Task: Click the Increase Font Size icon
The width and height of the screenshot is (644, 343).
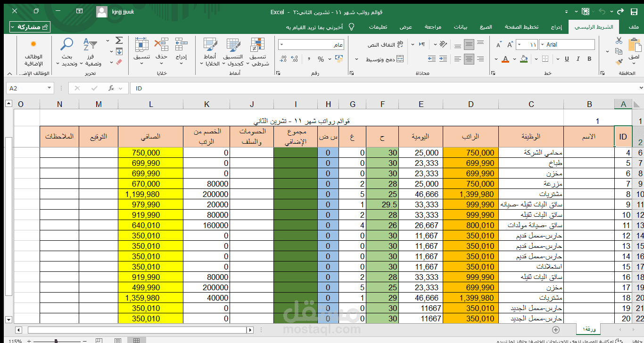Action: tap(510, 45)
